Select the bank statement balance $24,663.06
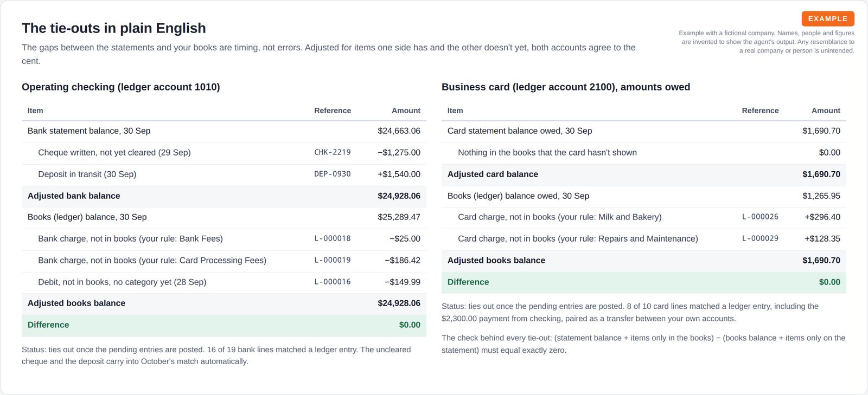This screenshot has width=868, height=395. [x=399, y=131]
